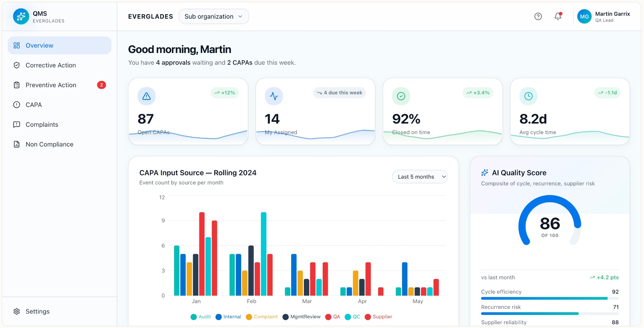Open the Sub organization dropdown

tap(214, 16)
